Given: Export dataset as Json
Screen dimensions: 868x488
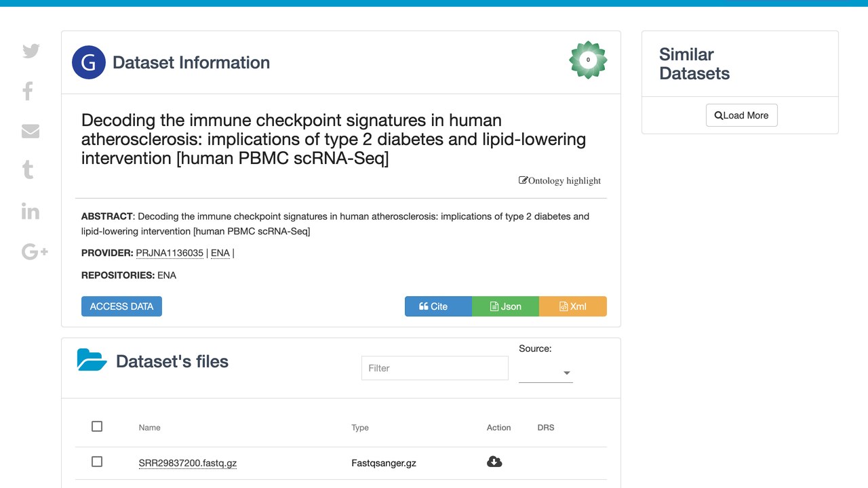Looking at the screenshot, I should (x=505, y=306).
